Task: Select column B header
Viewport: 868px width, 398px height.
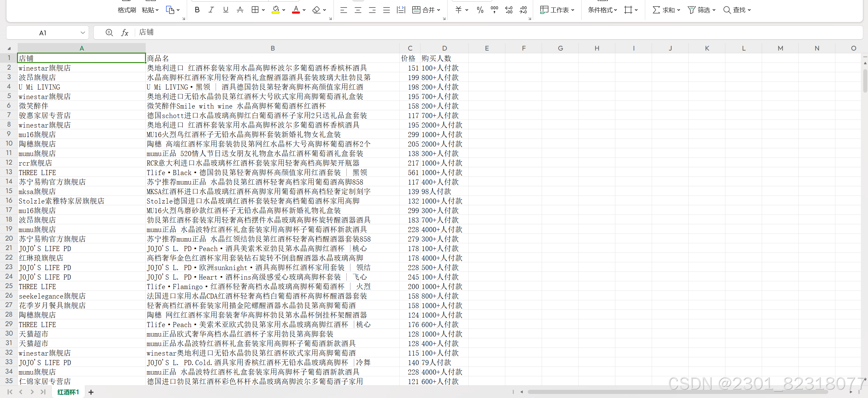Action: [x=272, y=48]
